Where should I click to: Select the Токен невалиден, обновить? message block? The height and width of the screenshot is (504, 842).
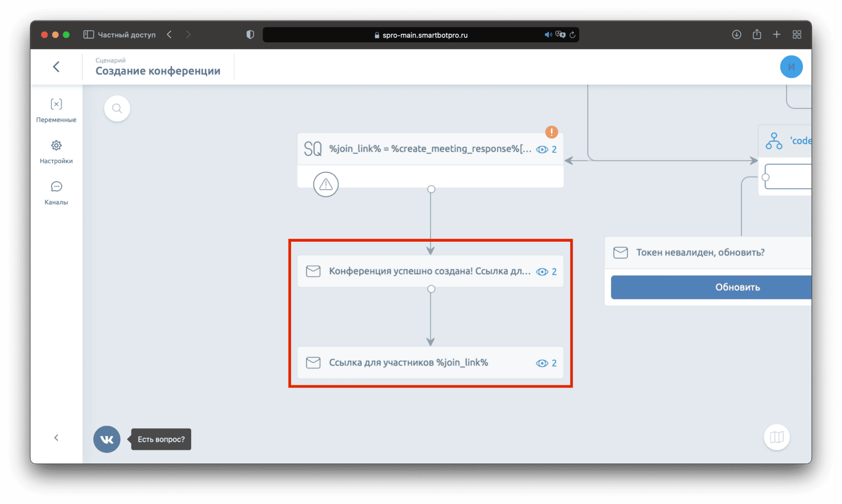tap(699, 252)
